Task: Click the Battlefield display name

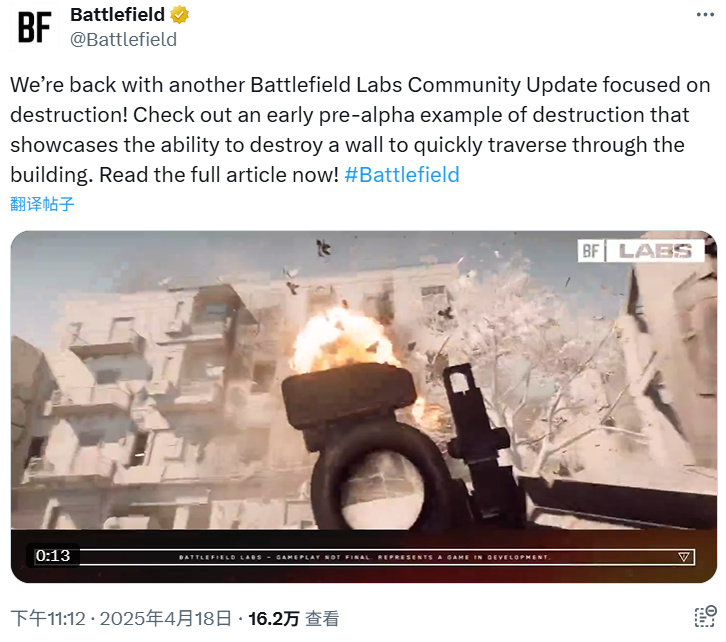Action: tap(117, 15)
